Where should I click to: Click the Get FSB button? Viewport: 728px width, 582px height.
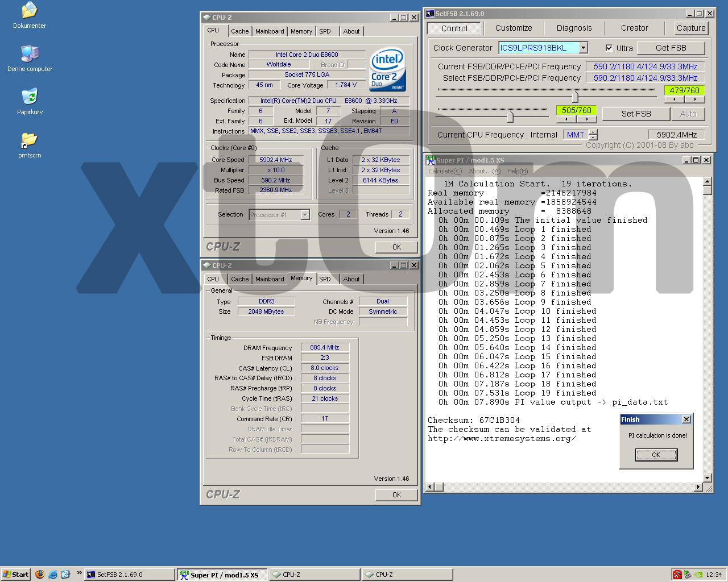click(671, 48)
